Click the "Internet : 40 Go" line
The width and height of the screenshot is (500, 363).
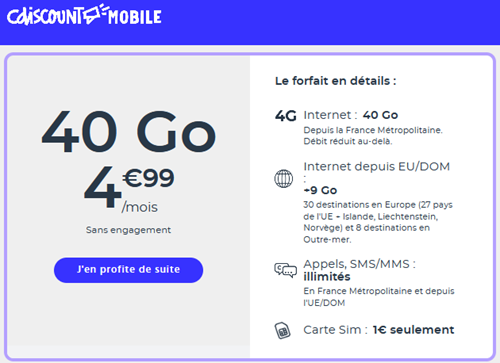click(x=351, y=115)
